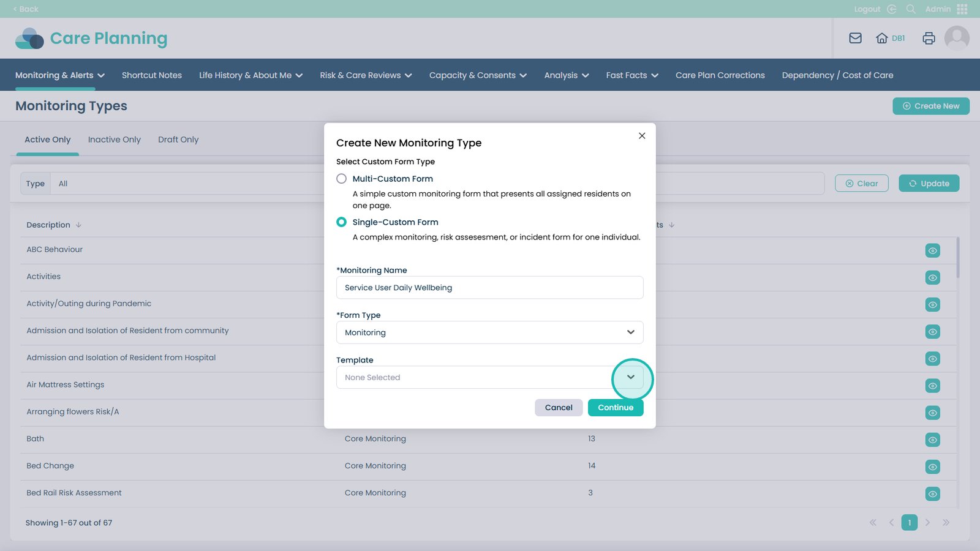Select the Multi-Custom Form radio button
Screen dimensions: 980x551
click(342, 179)
